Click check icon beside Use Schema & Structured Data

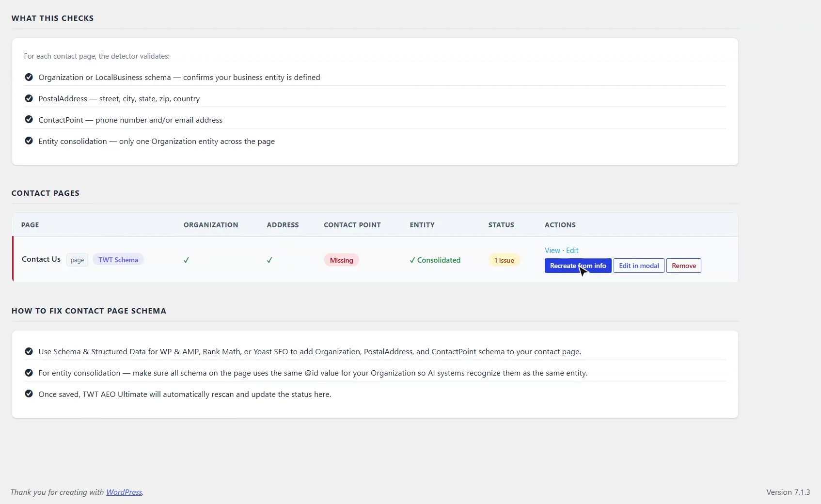pos(29,351)
